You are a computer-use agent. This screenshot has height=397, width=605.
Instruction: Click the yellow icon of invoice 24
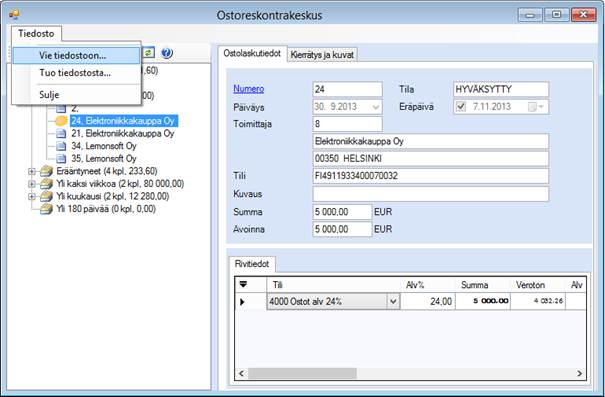click(61, 121)
